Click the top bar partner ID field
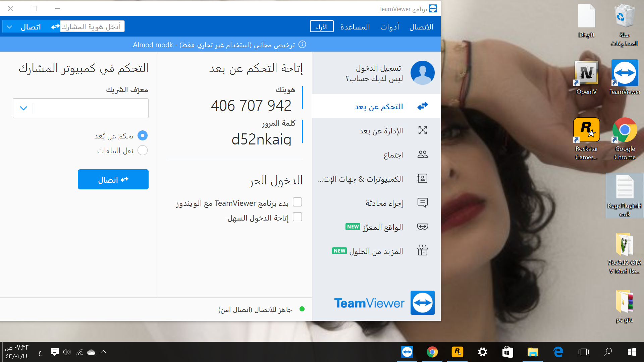This screenshot has width=644, height=362. click(x=92, y=27)
